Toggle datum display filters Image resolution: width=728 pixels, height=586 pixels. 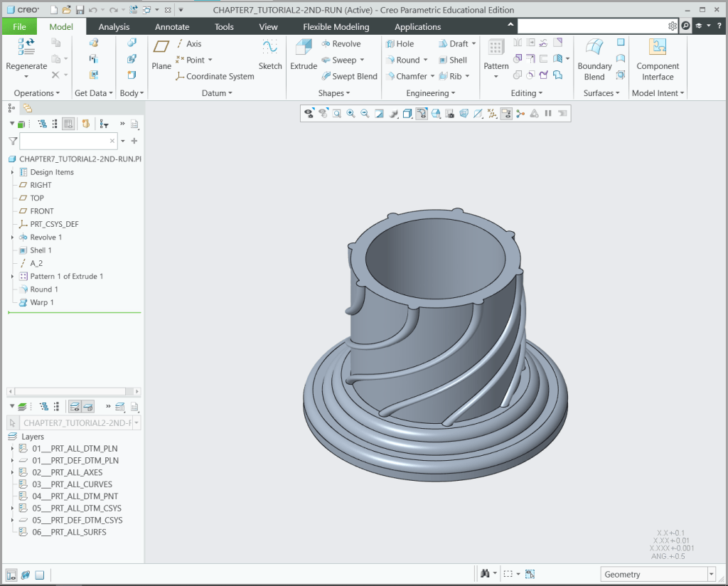click(492, 113)
